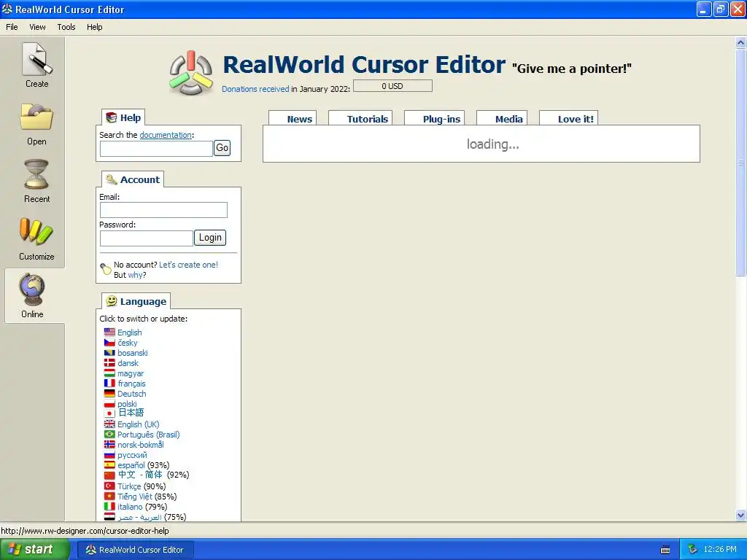Switch language to français
The height and width of the screenshot is (560, 747).
click(x=131, y=384)
